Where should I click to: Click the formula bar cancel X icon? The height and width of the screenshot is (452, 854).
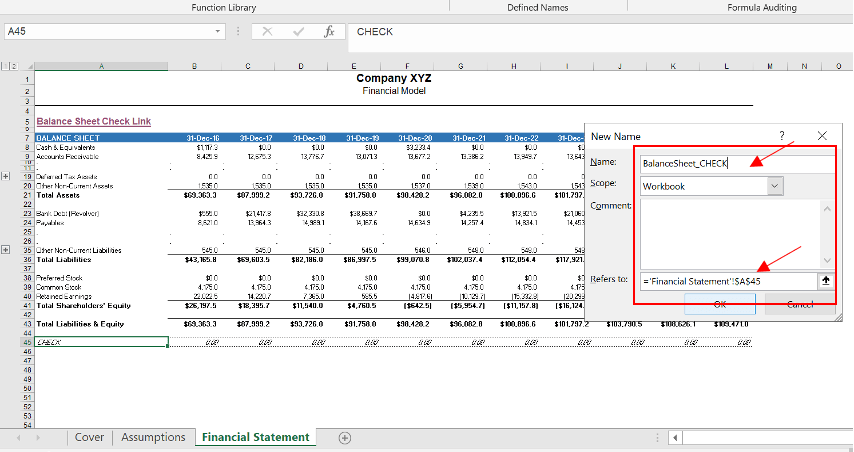267,32
